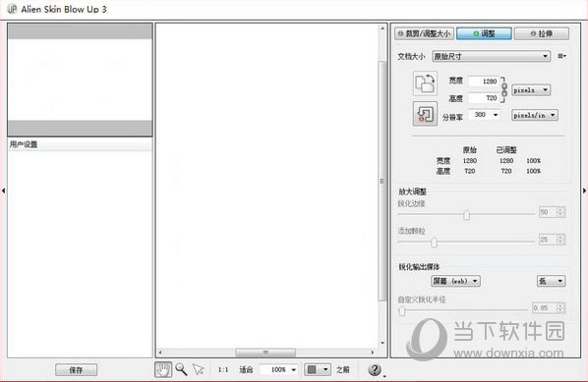This screenshot has width=588, height=382.
Task: Collapse the right panel arrow
Action: [x=584, y=191]
